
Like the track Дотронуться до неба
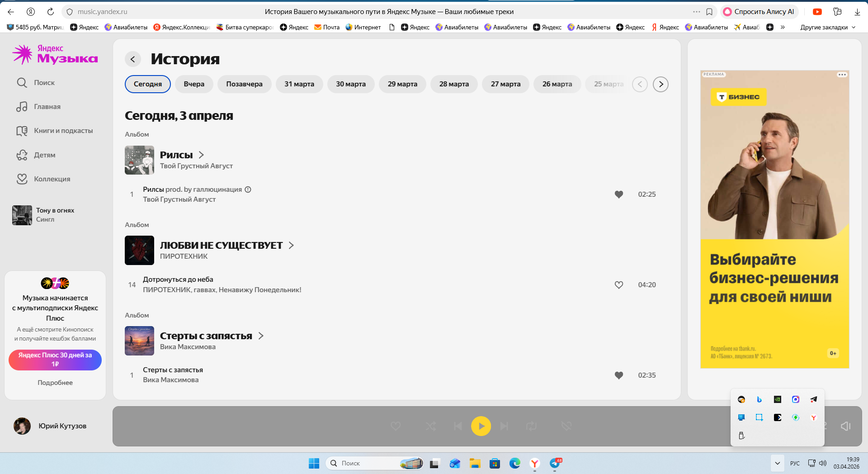(619, 285)
